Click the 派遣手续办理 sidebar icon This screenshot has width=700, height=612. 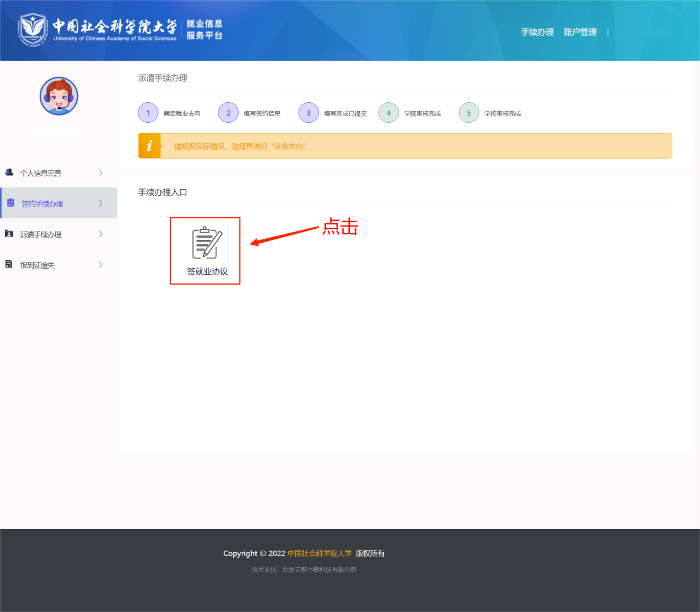pyautogui.click(x=9, y=234)
